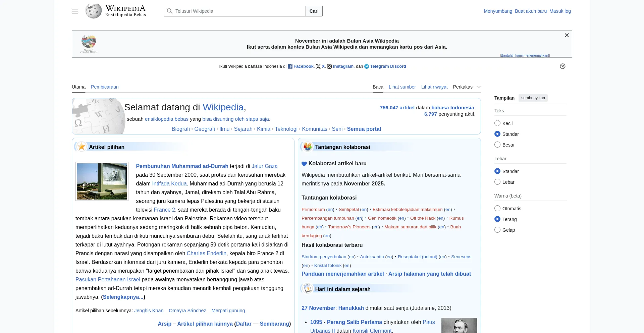Expand the Perkakas dropdown menu
This screenshot has height=333, width=644.
coord(467,87)
